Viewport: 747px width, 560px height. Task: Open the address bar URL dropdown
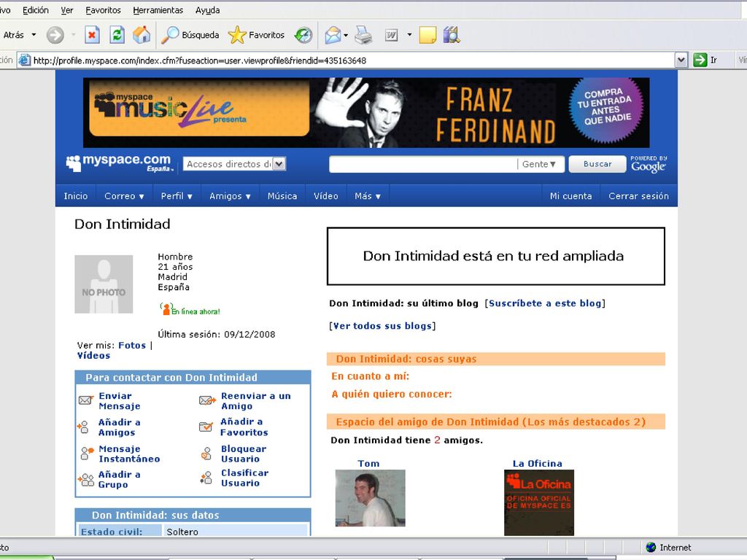pyautogui.click(x=681, y=60)
